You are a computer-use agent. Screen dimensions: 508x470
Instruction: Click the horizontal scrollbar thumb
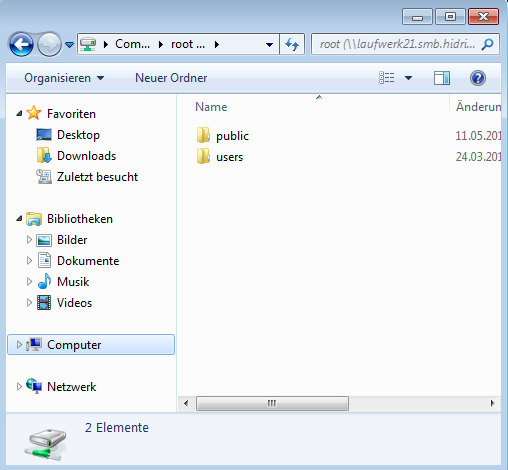point(272,403)
